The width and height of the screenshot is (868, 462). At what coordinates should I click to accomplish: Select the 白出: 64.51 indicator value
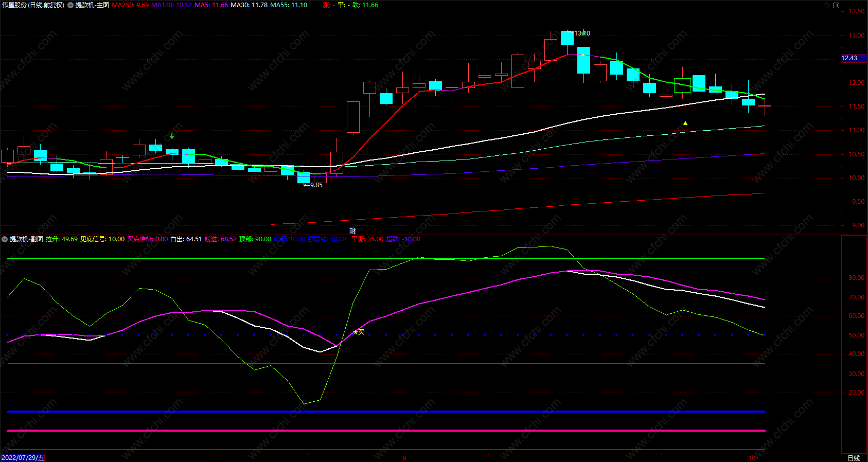click(186, 239)
